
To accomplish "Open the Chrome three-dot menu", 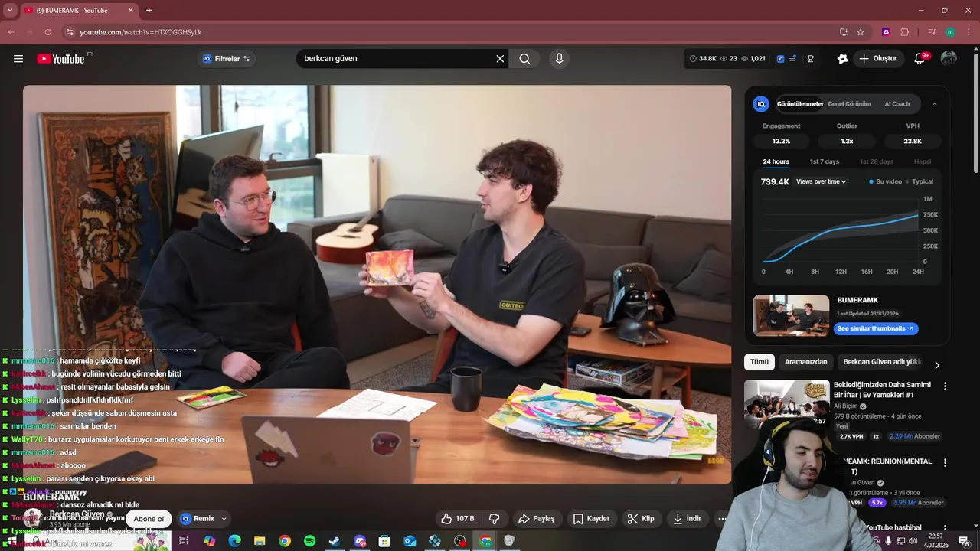I will (968, 32).
